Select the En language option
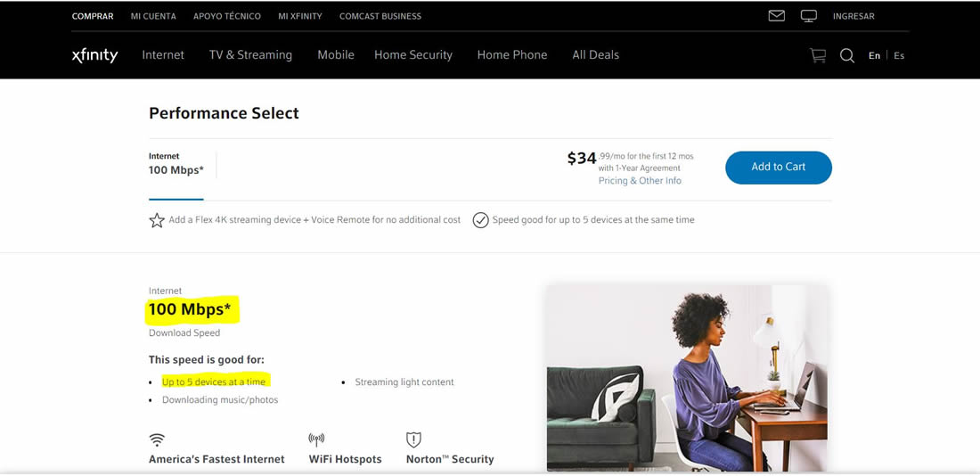The width and height of the screenshot is (980, 476). [874, 55]
